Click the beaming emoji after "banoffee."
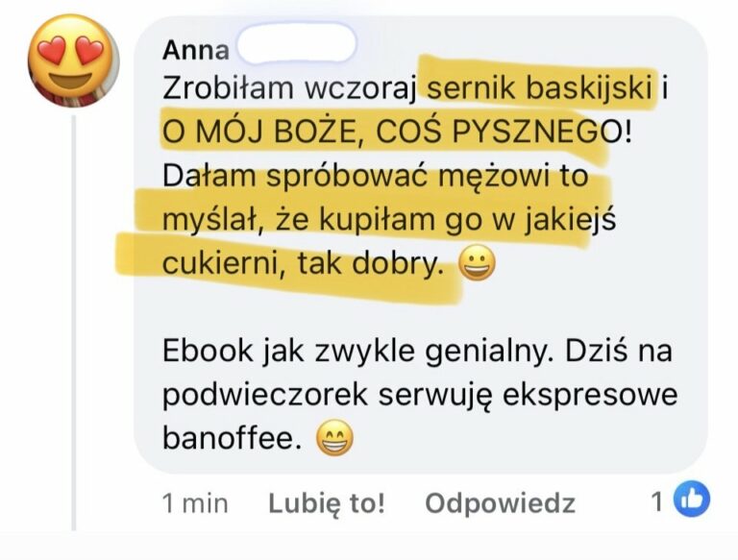The image size is (738, 560). pos(334,439)
